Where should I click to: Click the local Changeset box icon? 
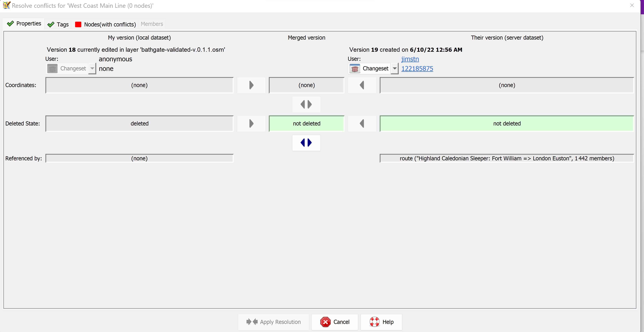(x=53, y=69)
